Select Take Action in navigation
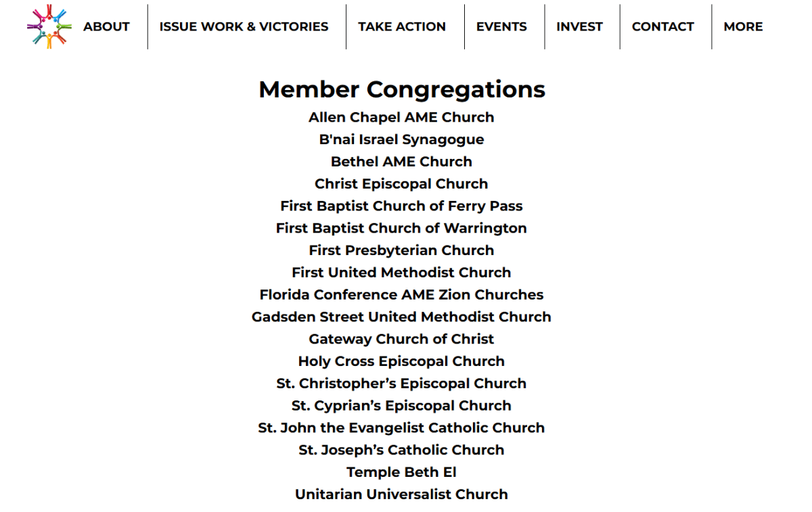 click(402, 27)
